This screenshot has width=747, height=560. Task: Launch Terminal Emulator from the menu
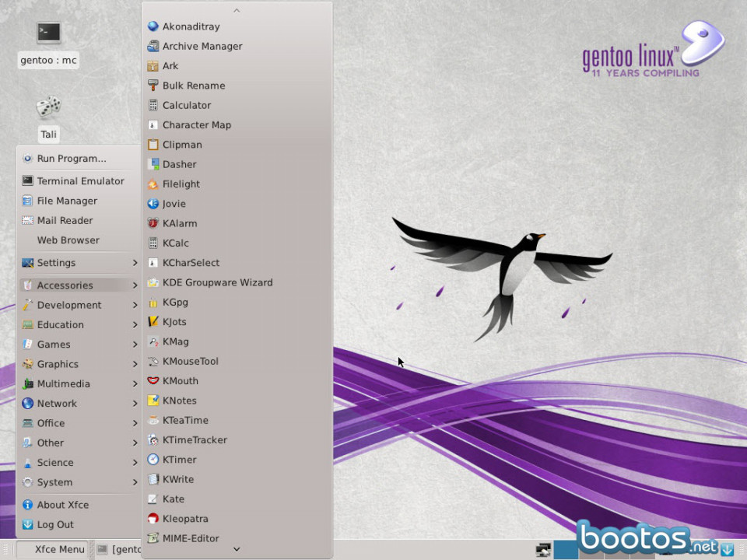79,181
